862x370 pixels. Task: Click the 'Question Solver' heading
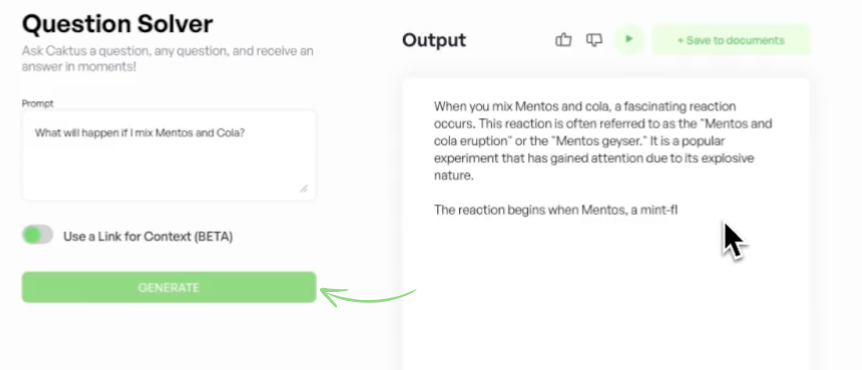118,24
